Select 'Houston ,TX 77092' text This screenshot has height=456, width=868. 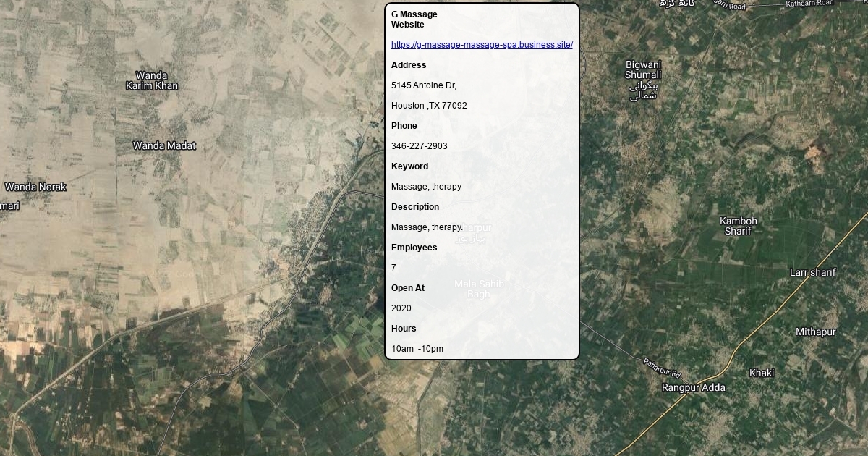pyautogui.click(x=429, y=106)
